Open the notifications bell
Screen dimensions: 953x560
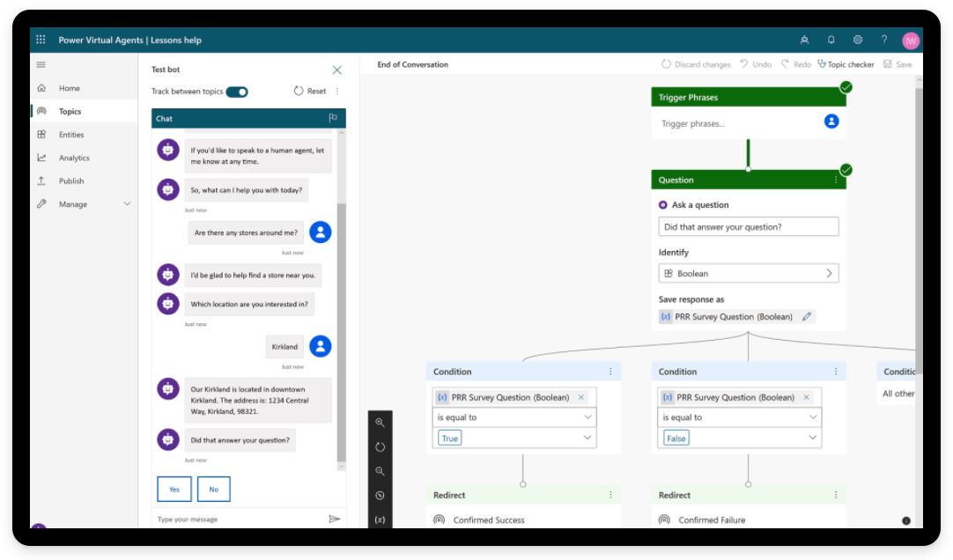point(831,41)
